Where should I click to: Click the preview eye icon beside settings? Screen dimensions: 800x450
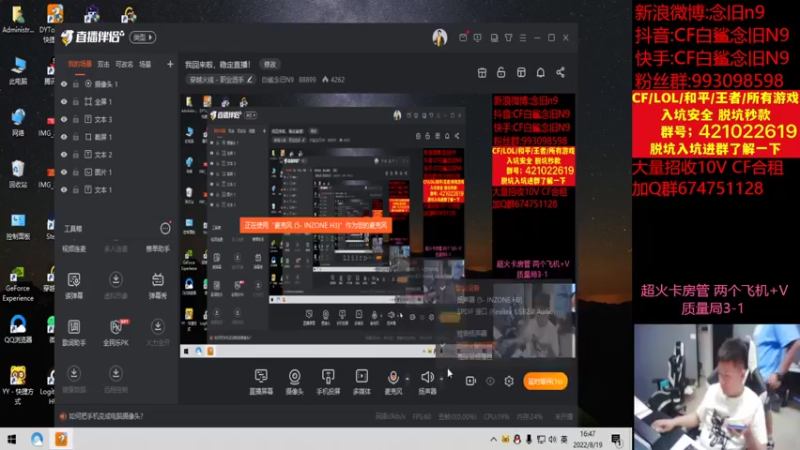[490, 381]
